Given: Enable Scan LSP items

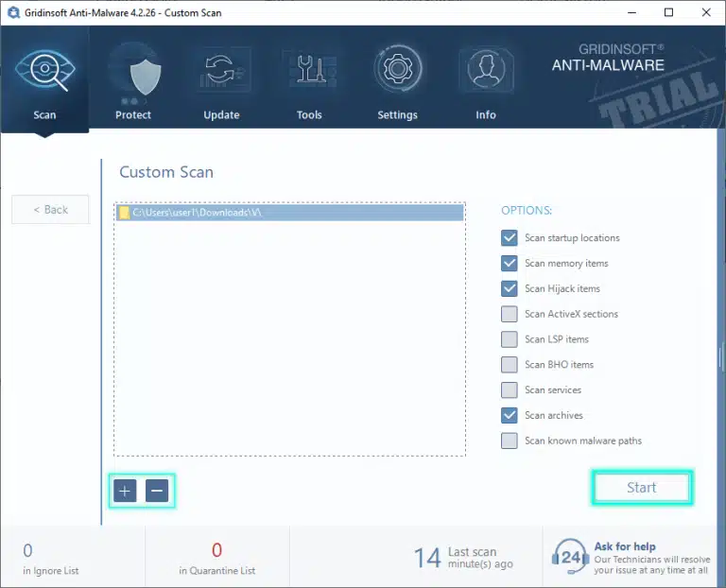Looking at the screenshot, I should [510, 339].
